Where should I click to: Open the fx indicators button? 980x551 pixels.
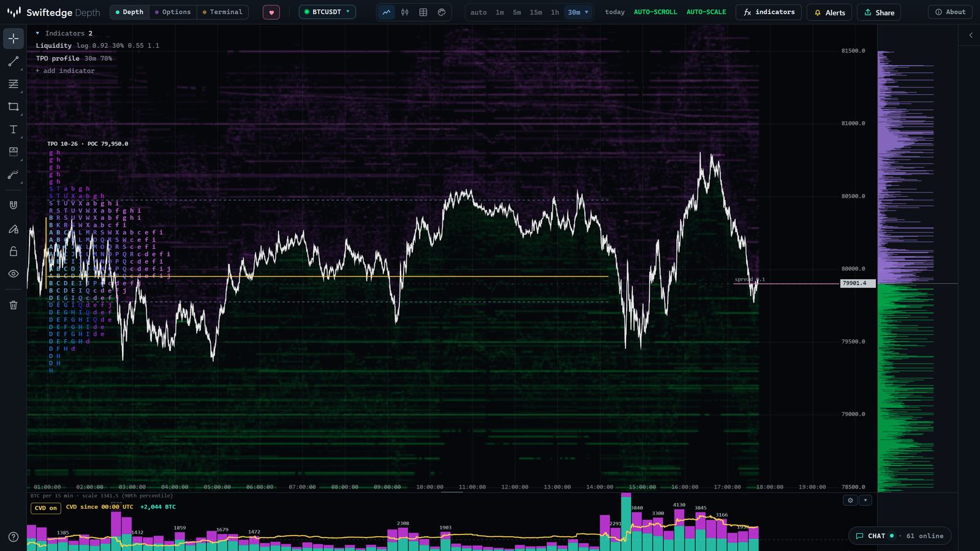tap(769, 12)
